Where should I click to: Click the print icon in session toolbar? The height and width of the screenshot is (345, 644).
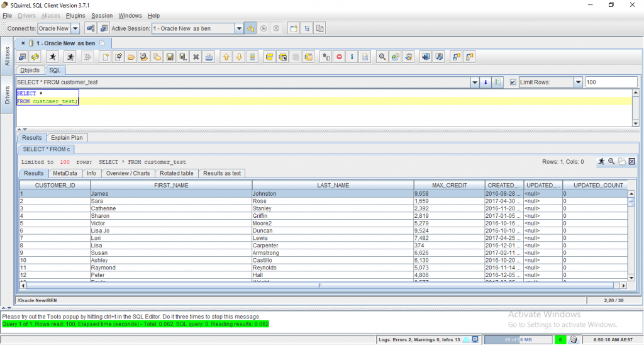pyautogui.click(x=209, y=57)
